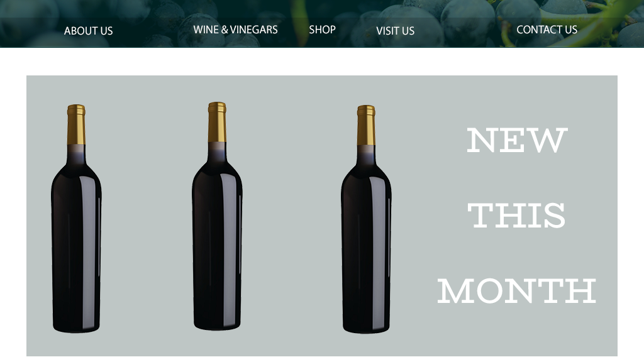Image resolution: width=644 pixels, height=362 pixels.
Task: Click the gold foil cap on middle bottle
Action: coord(217,122)
